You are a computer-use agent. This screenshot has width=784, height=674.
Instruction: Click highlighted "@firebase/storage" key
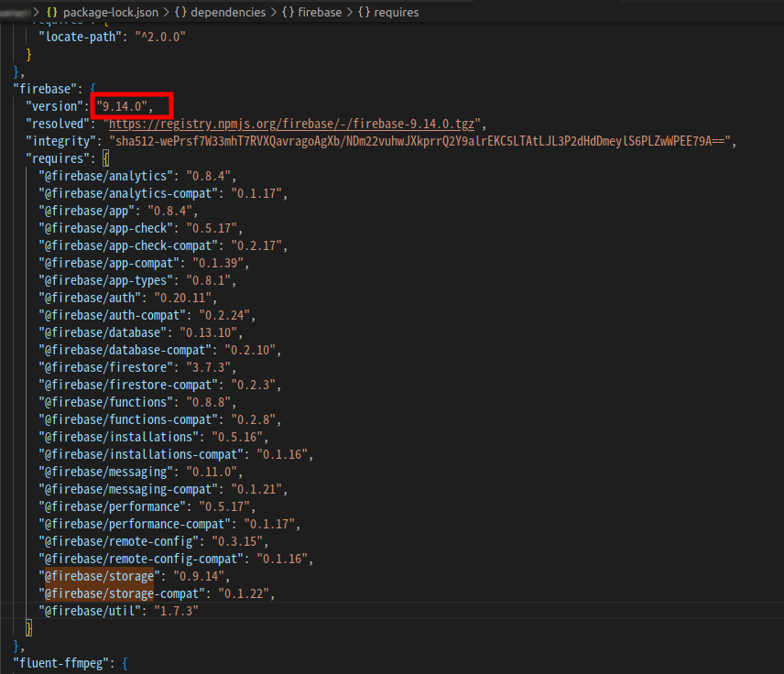pos(99,577)
